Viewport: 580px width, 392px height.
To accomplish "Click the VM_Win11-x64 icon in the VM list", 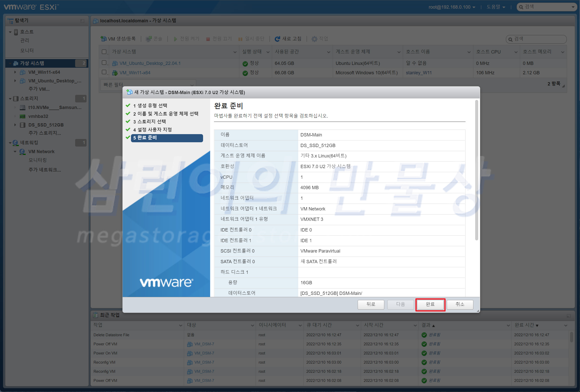I will pyautogui.click(x=115, y=73).
